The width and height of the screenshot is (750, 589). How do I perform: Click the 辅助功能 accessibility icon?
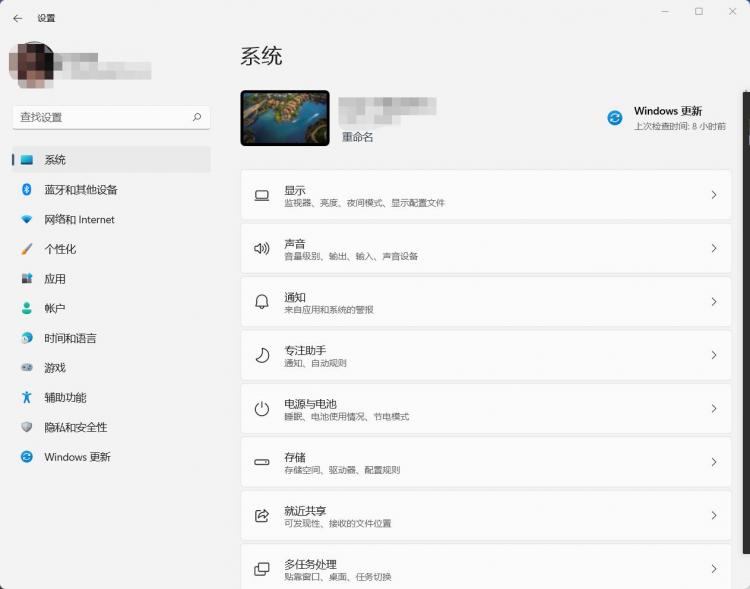tap(27, 397)
